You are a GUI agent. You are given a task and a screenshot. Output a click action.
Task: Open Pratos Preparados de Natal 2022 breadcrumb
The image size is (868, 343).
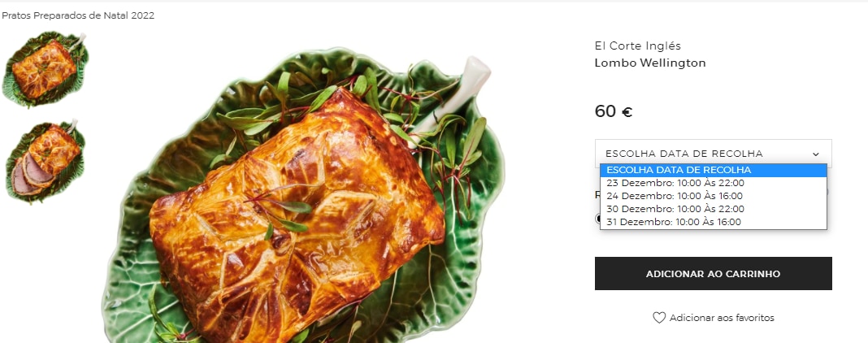(x=78, y=15)
